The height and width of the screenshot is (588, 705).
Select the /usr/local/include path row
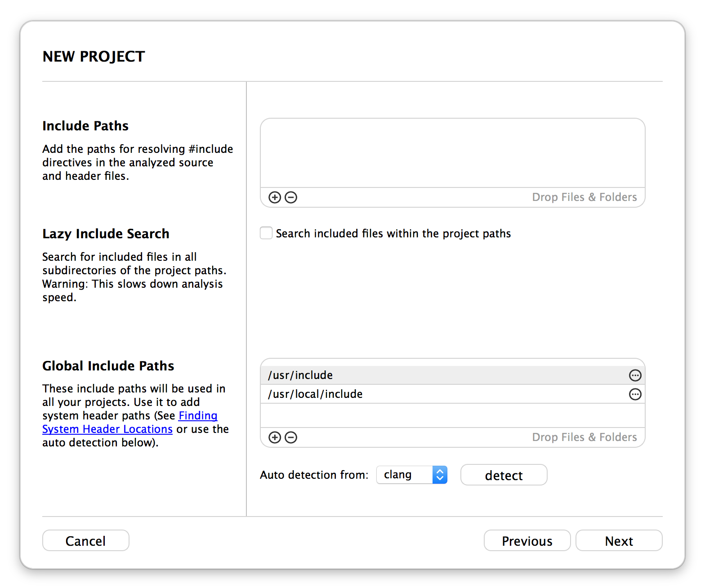(x=453, y=394)
